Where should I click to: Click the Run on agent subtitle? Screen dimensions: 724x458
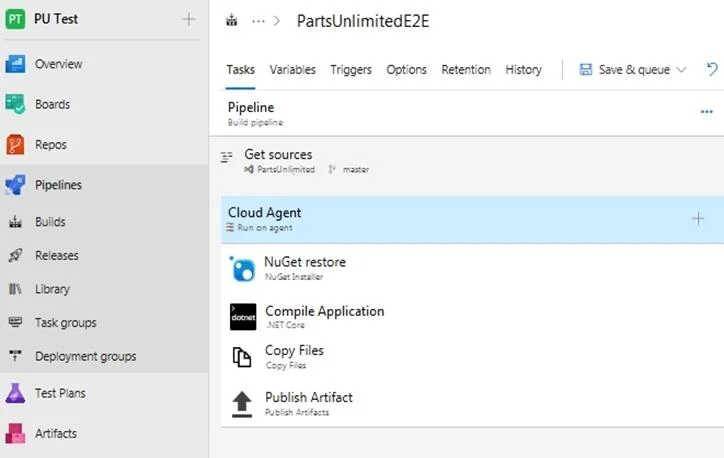point(265,228)
